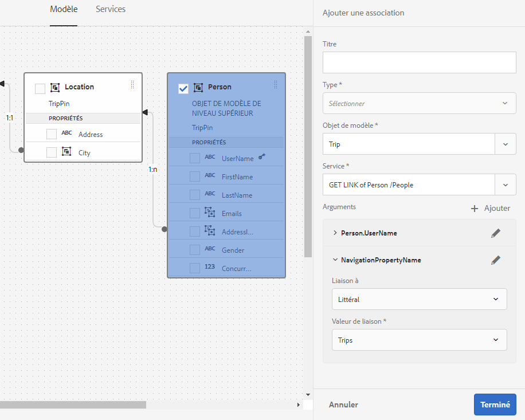
Task: Click the Person model object icon
Action: pos(198,87)
